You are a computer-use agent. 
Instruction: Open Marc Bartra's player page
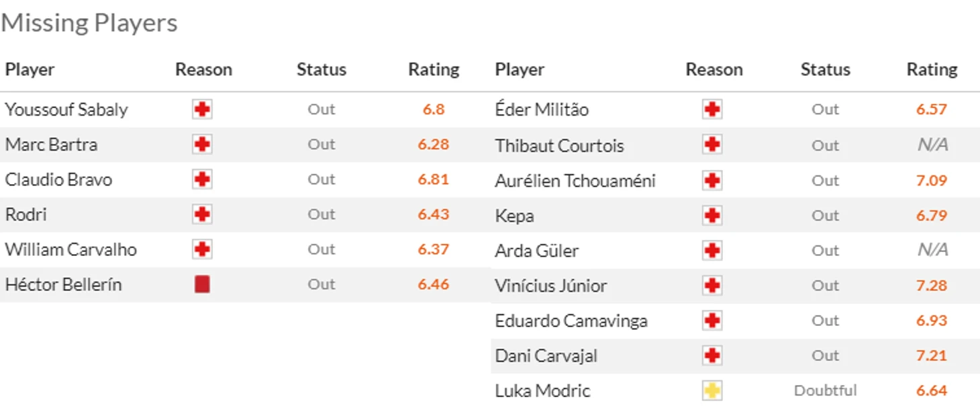pyautogui.click(x=51, y=144)
